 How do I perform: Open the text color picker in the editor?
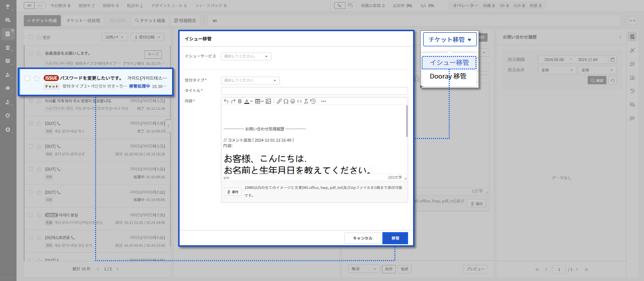[249, 101]
